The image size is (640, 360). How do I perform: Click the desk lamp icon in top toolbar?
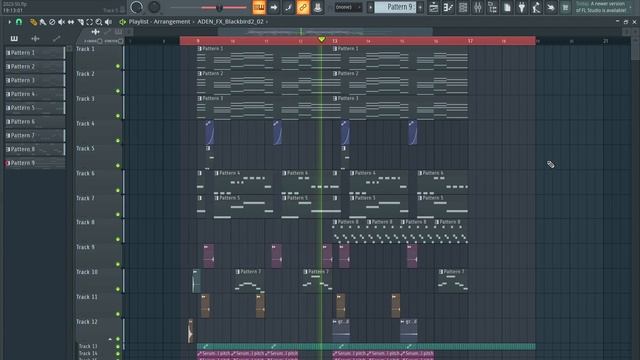pyautogui.click(x=536, y=7)
